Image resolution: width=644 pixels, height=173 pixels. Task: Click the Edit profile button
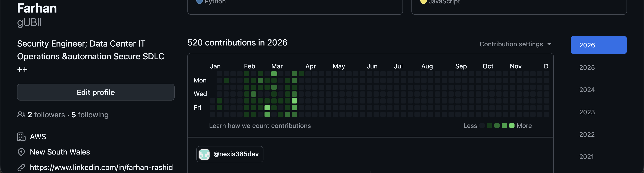pos(96,92)
